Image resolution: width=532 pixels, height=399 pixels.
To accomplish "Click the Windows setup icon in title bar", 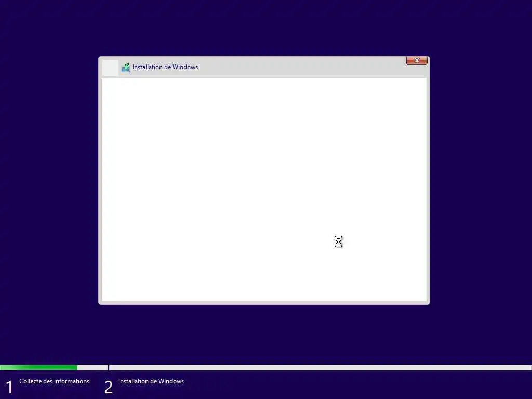I will (x=126, y=68).
